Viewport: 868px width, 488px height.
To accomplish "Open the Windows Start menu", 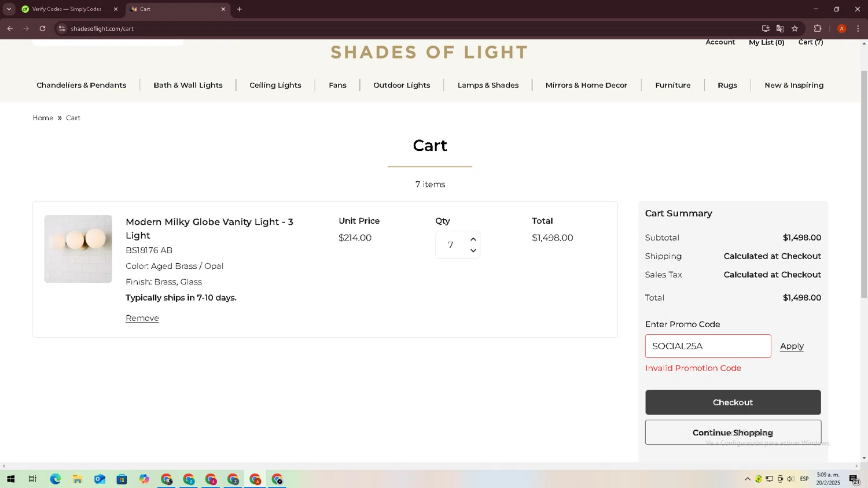I will point(10,479).
